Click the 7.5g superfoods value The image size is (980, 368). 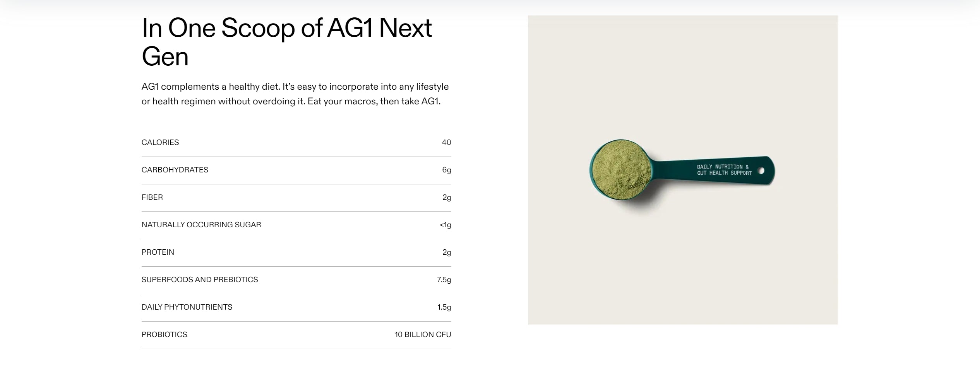tap(444, 279)
